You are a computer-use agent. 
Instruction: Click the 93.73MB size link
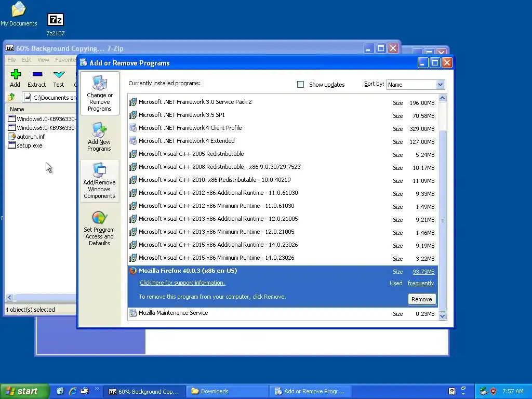coord(423,272)
